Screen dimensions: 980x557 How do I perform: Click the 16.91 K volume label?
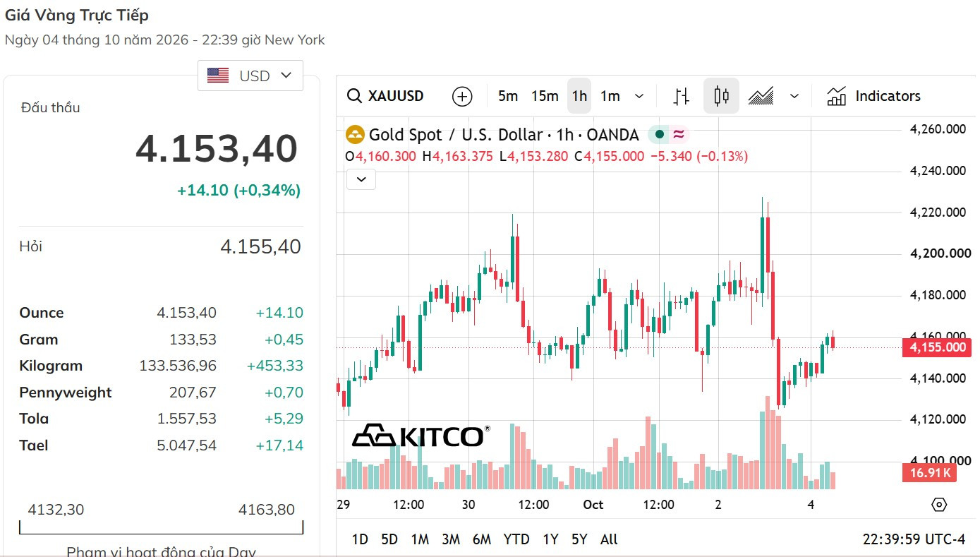pyautogui.click(x=929, y=473)
